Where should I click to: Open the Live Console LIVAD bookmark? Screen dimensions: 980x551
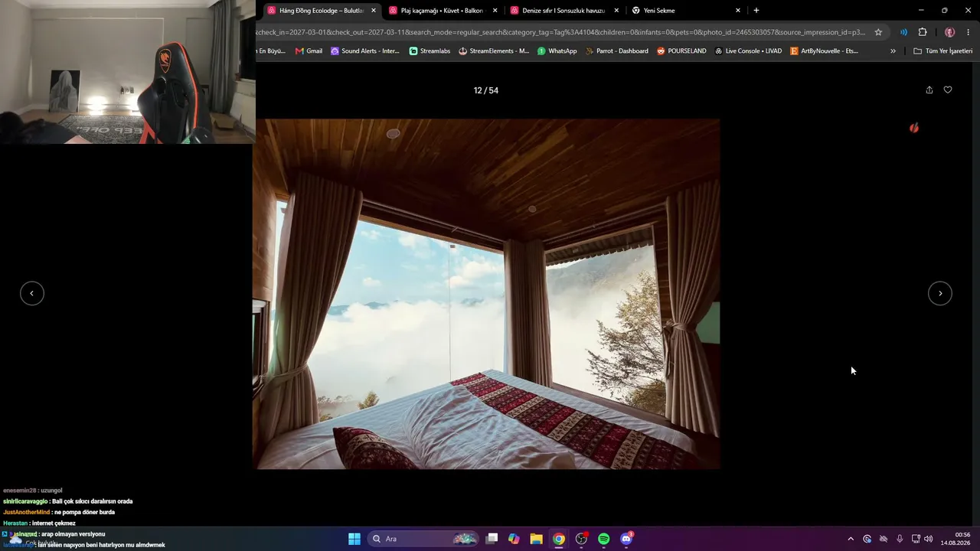point(748,51)
